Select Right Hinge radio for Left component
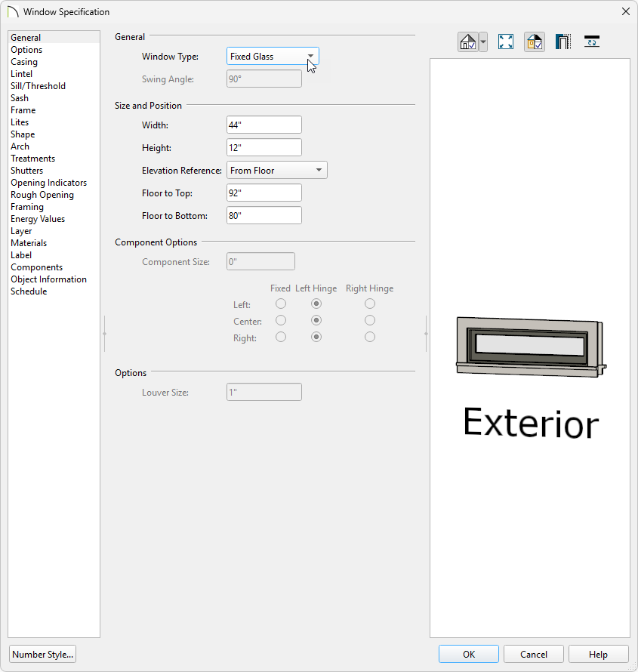The height and width of the screenshot is (672, 638). pyautogui.click(x=370, y=304)
